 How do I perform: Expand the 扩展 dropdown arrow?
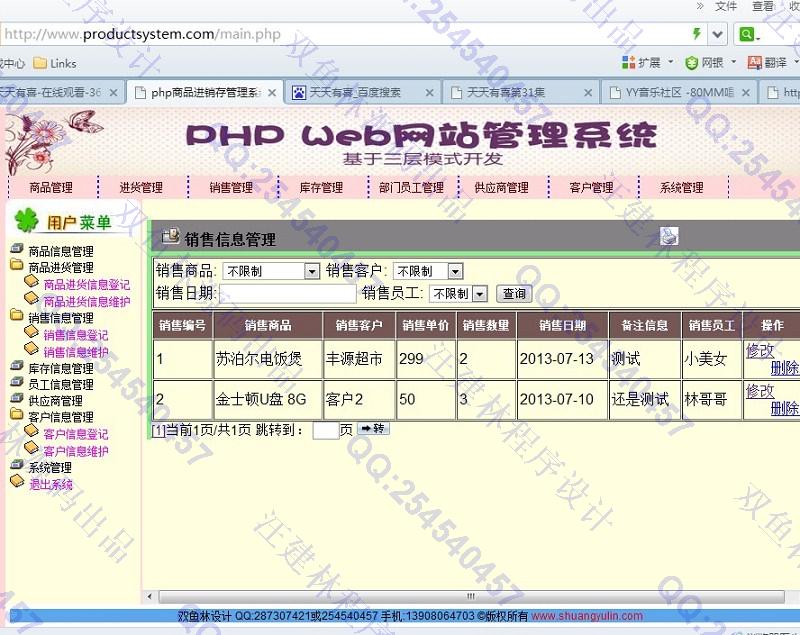point(670,62)
